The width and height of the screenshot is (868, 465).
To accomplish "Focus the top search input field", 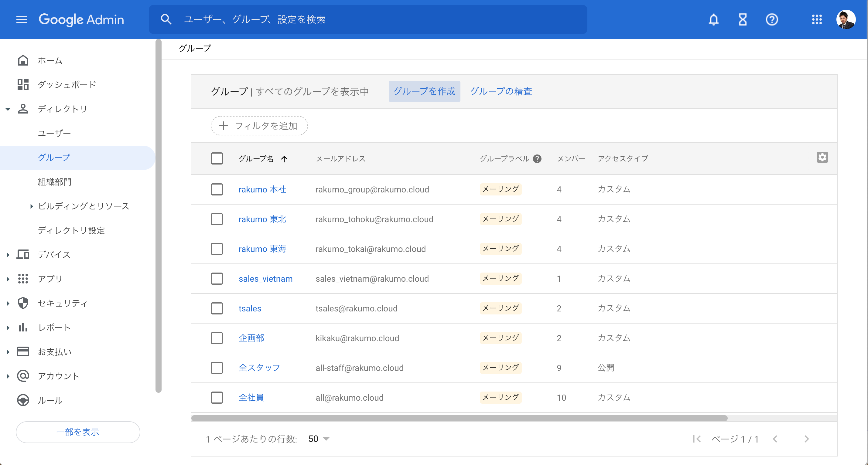I will [368, 19].
